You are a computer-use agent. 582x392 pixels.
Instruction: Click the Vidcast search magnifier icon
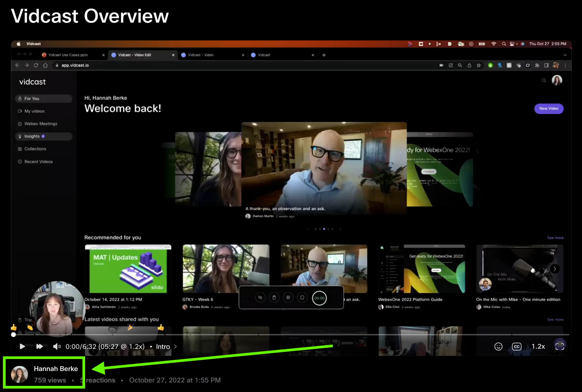click(x=544, y=80)
